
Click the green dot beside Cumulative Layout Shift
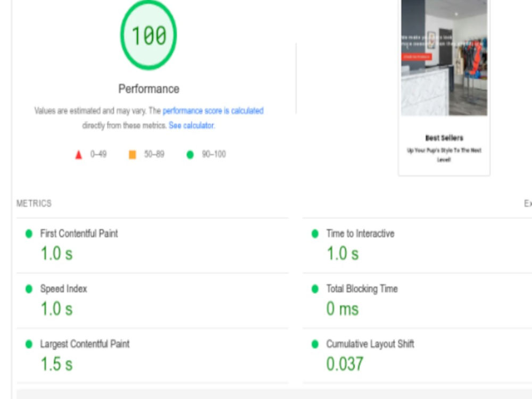tap(315, 344)
